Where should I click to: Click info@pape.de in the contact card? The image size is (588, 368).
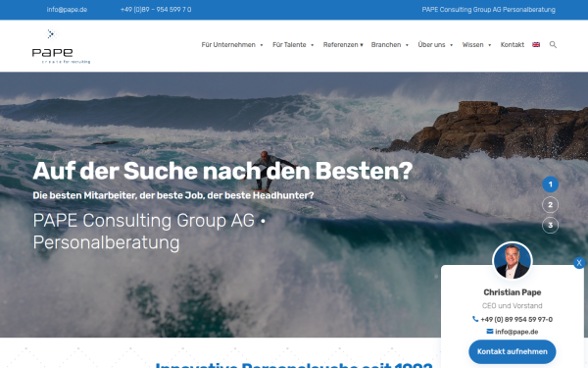tap(516, 332)
